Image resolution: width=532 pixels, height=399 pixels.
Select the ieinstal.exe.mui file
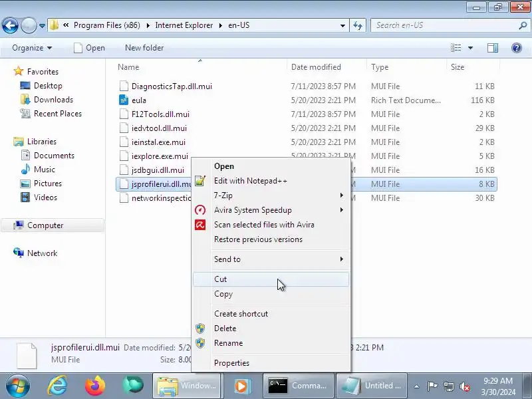tap(158, 142)
